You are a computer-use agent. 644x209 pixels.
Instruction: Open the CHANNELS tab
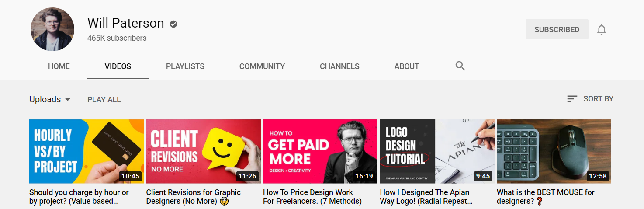tap(339, 66)
